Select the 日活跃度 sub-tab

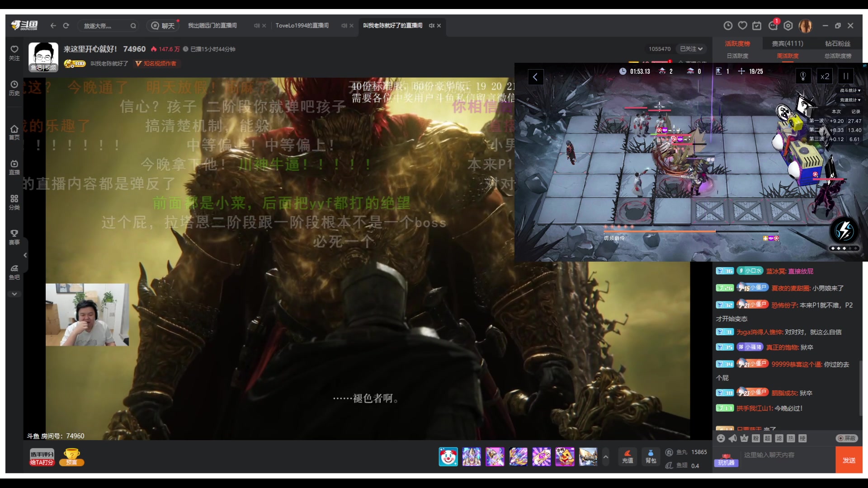click(x=737, y=56)
